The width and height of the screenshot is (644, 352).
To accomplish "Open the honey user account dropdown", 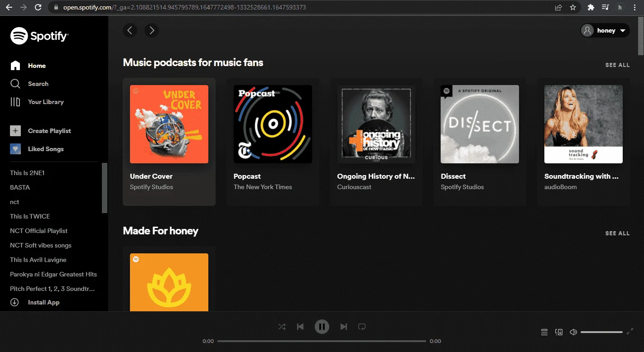I will pyautogui.click(x=605, y=30).
